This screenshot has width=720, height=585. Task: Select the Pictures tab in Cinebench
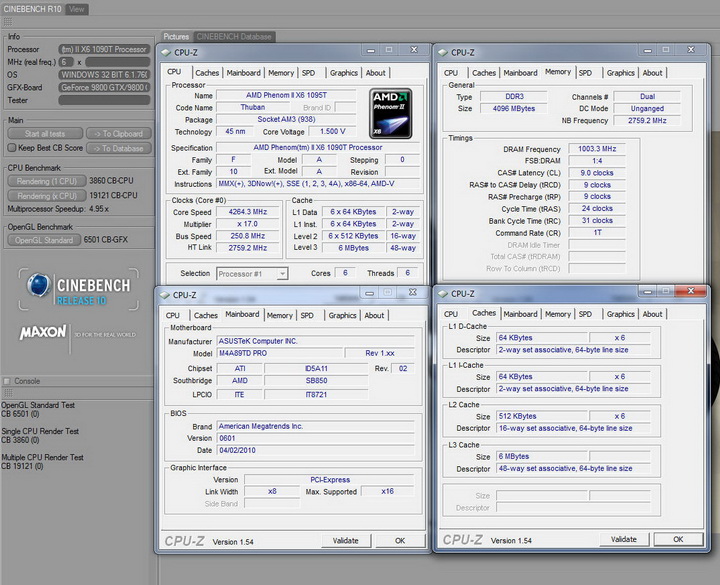coord(176,36)
